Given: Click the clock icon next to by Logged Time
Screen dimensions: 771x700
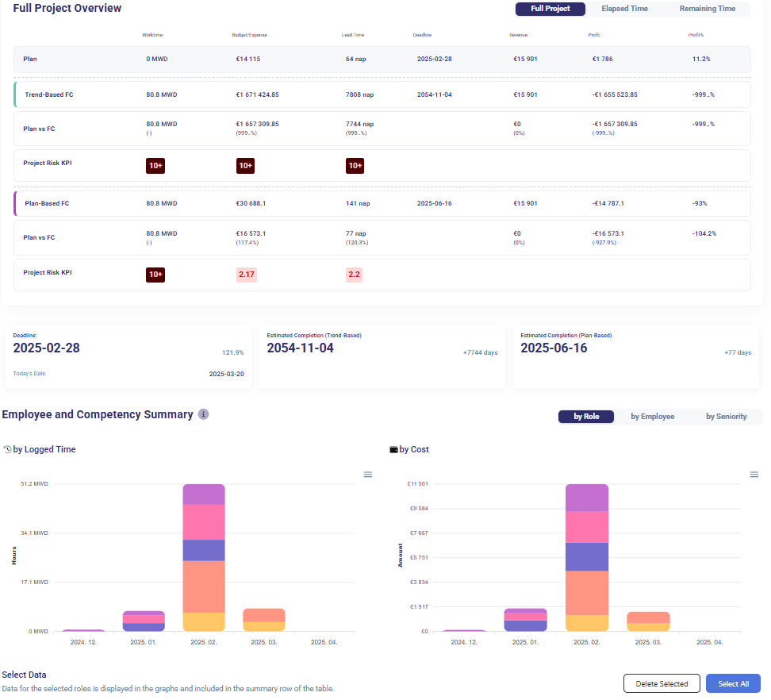Looking at the screenshot, I should (x=7, y=449).
